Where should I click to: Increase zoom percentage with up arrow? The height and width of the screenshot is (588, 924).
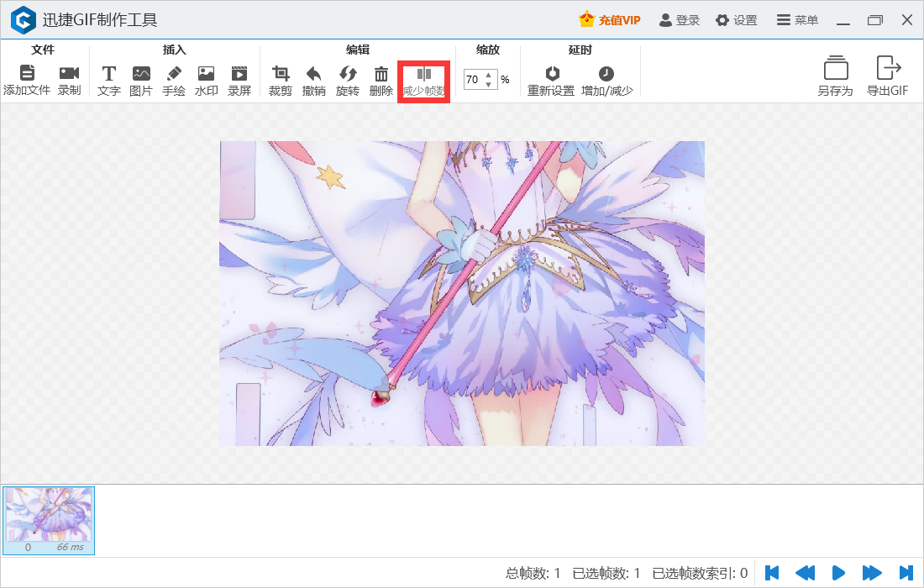pos(489,75)
